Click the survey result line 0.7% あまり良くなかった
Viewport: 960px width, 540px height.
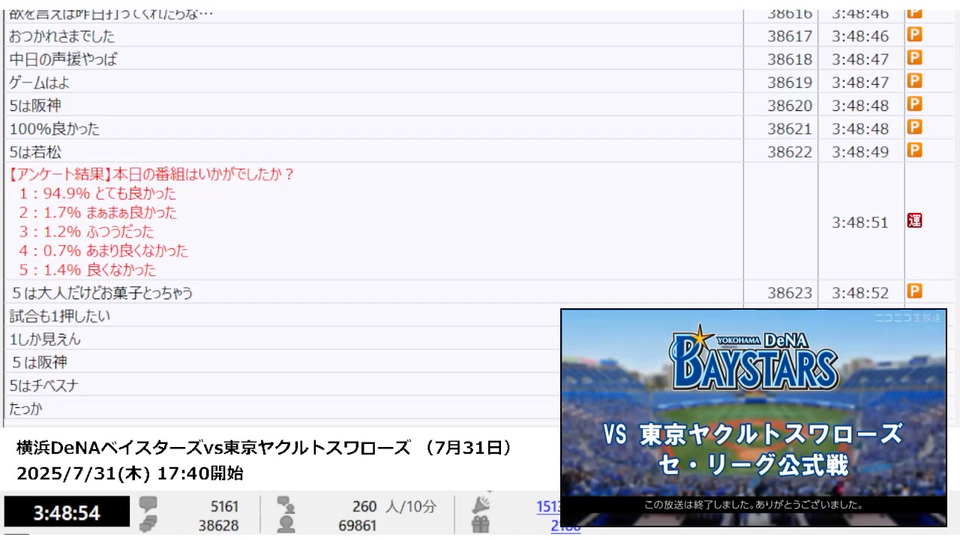coord(103,250)
